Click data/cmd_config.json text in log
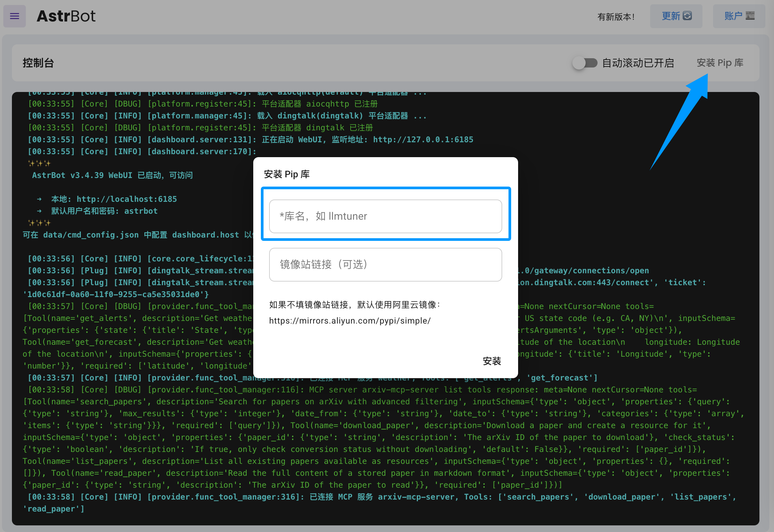Screen dimensions: 774x532 [91, 235]
